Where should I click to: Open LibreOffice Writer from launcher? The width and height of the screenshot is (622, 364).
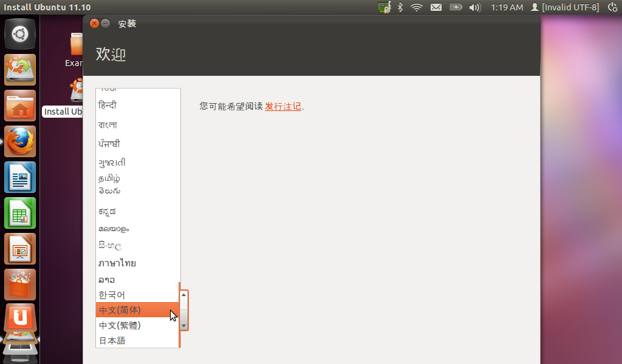tap(20, 177)
